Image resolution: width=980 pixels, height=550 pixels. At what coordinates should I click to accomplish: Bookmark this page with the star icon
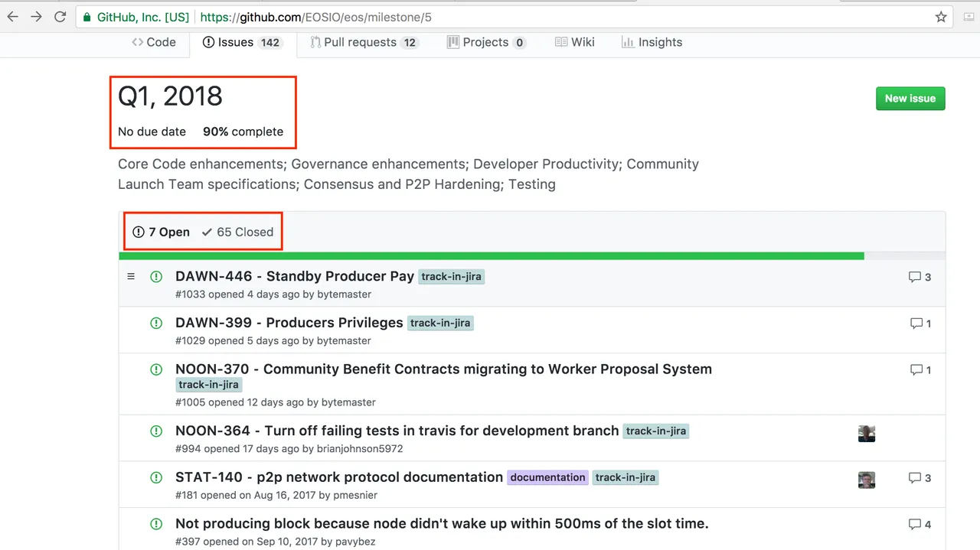pyautogui.click(x=941, y=17)
